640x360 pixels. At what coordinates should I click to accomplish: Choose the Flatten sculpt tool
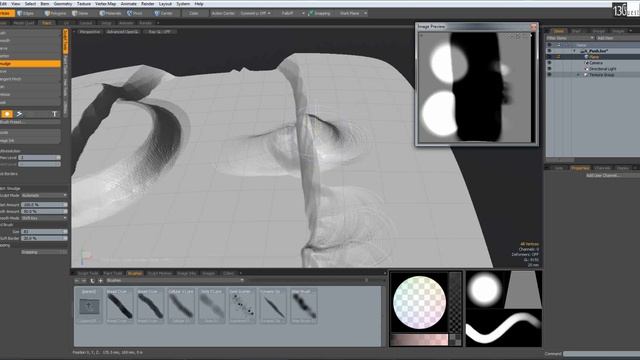pyautogui.click(x=30, y=56)
